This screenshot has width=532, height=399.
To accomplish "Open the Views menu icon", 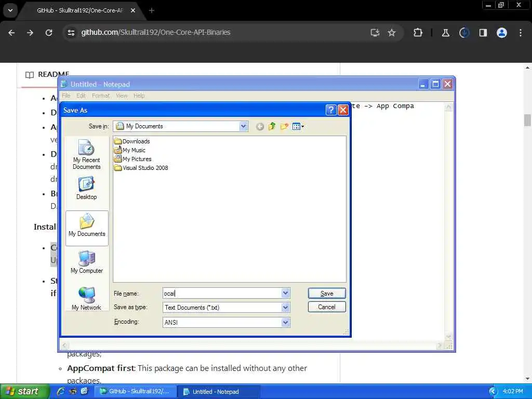I will pyautogui.click(x=298, y=127).
